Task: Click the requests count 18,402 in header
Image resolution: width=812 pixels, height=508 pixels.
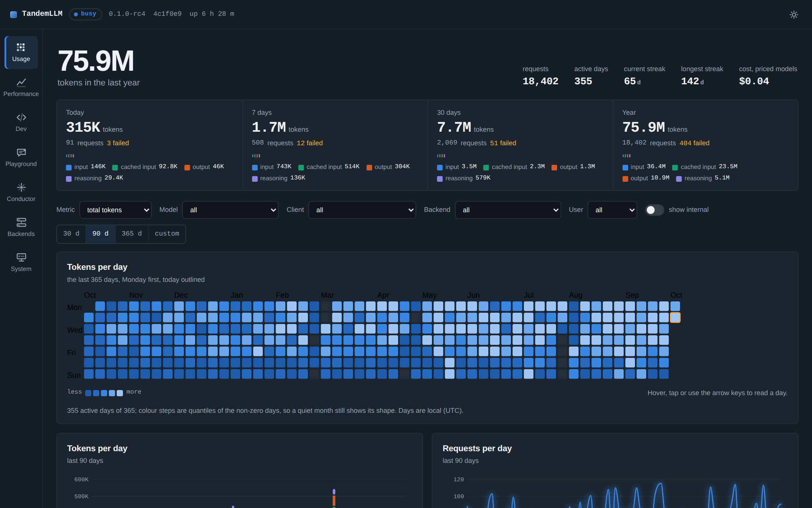Action: click(x=540, y=81)
